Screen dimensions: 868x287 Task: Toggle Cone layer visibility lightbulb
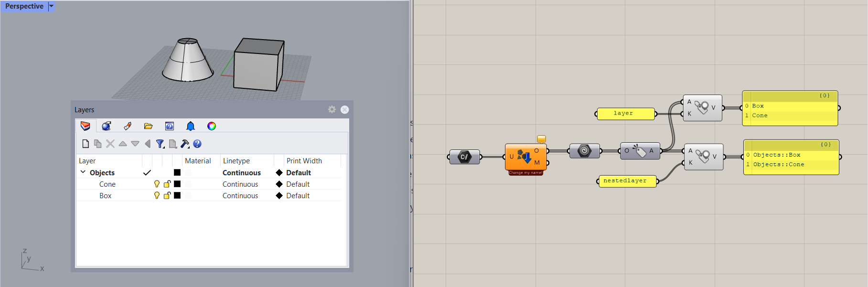click(157, 184)
